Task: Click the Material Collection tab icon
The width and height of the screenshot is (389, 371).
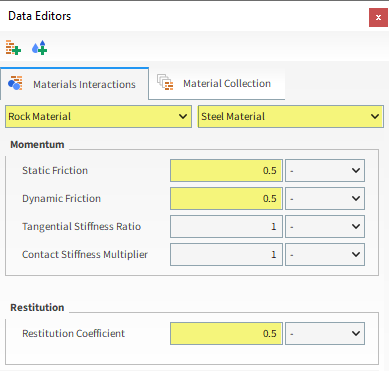Action: 165,82
